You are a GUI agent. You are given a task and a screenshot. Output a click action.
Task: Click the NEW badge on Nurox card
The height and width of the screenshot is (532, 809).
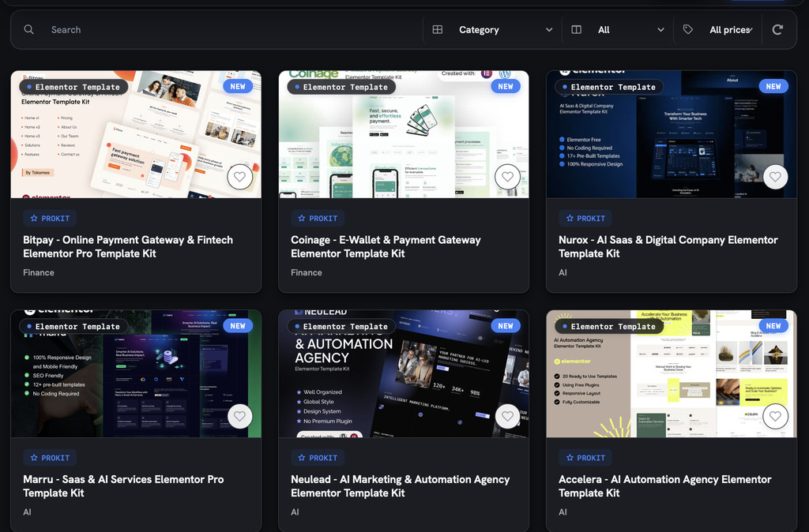773,87
